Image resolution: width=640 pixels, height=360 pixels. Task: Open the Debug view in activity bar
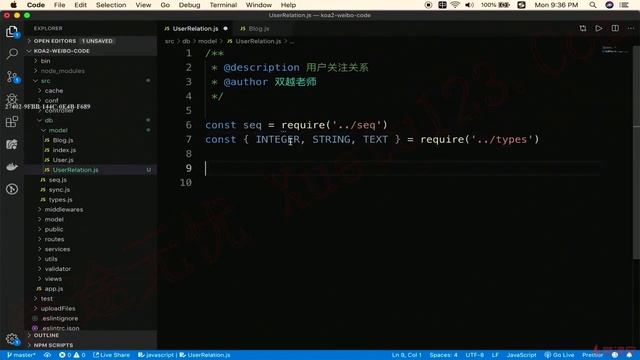tap(12, 99)
